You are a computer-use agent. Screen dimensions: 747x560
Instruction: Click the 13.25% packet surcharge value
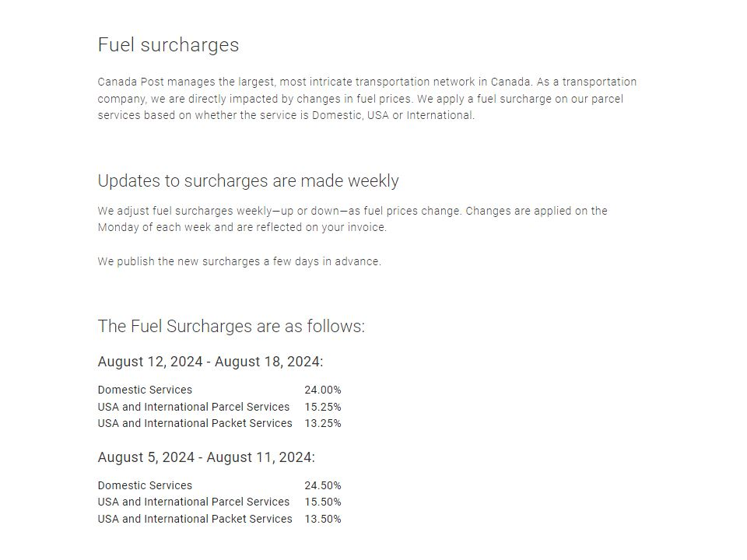click(323, 424)
